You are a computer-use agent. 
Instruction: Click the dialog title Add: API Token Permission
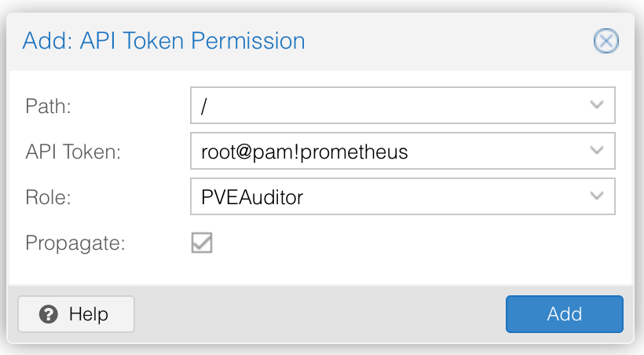pos(163,41)
